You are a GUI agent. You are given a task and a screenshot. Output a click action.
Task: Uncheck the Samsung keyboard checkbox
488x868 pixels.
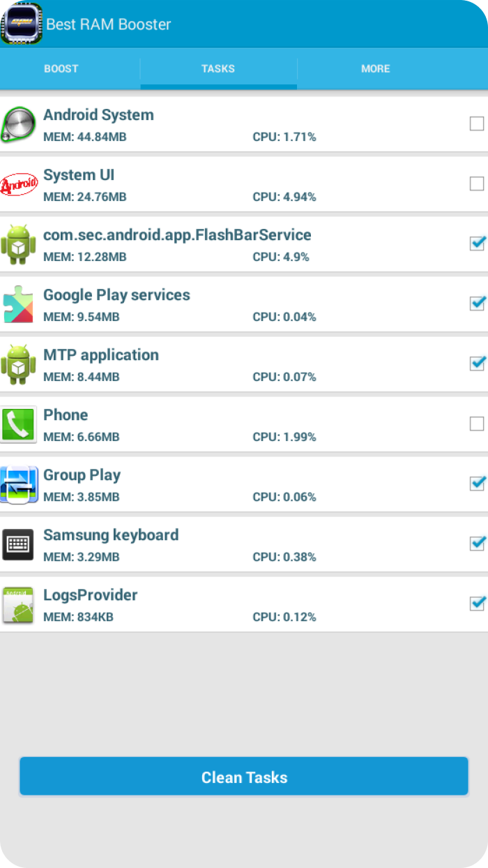pyautogui.click(x=477, y=544)
